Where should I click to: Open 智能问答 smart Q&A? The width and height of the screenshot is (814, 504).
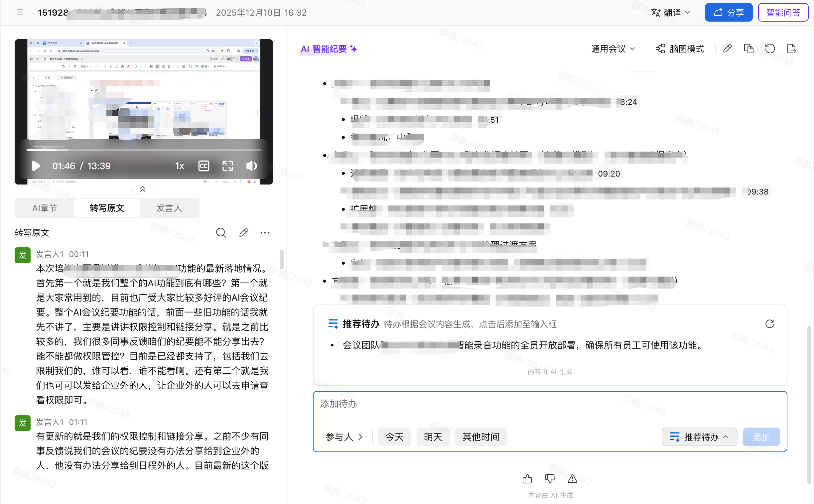(x=783, y=12)
